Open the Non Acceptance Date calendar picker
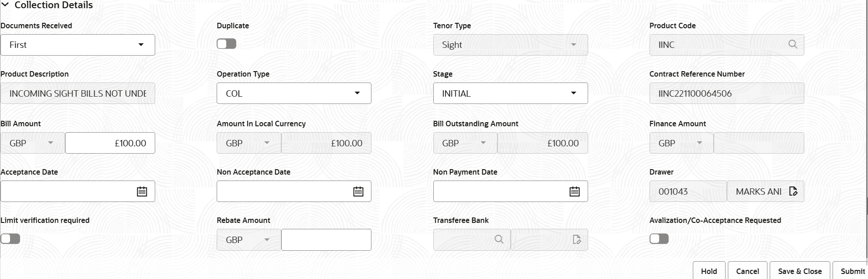868x279 pixels. pos(358,191)
